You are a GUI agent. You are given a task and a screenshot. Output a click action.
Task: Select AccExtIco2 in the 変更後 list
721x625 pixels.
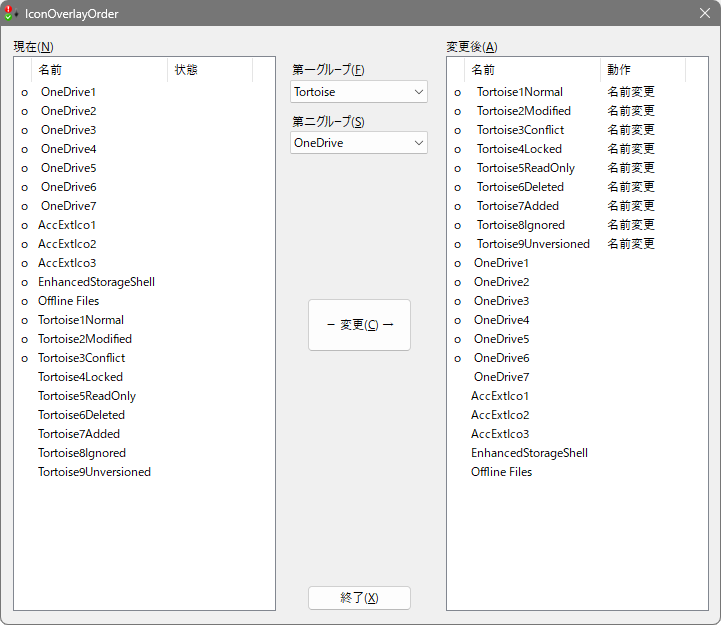(x=500, y=415)
